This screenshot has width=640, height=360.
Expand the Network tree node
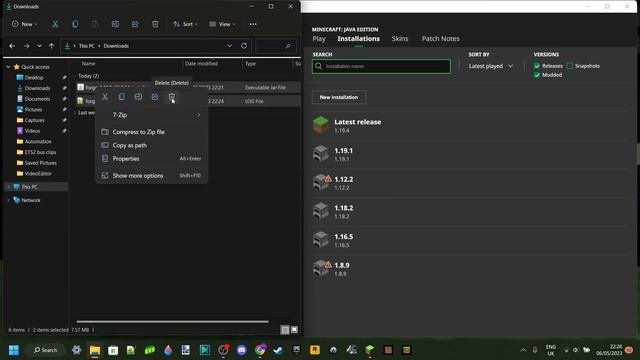click(x=8, y=200)
